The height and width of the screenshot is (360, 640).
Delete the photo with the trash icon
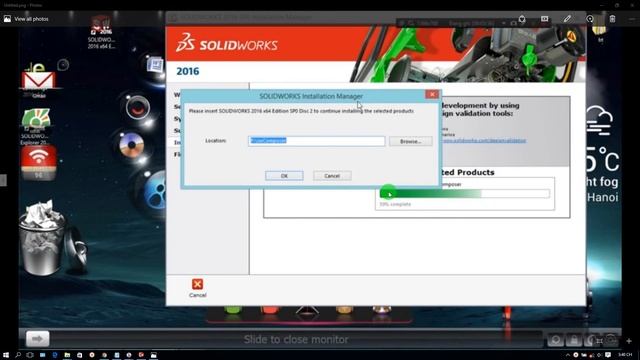click(x=612, y=19)
